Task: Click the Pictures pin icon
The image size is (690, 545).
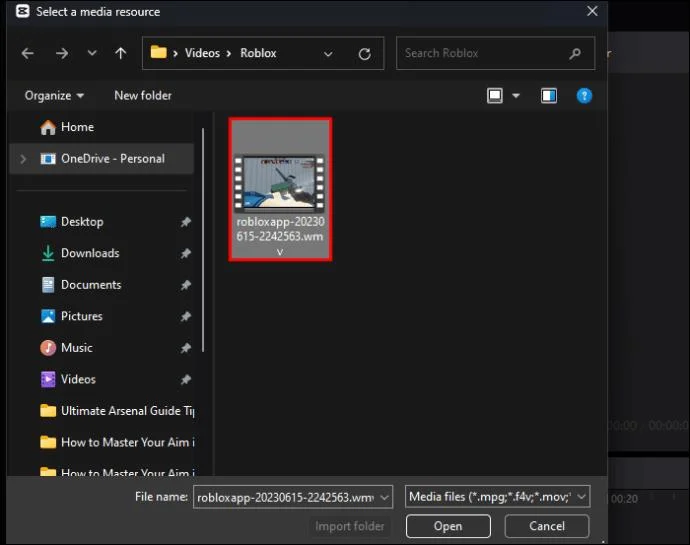Action: [x=186, y=317]
